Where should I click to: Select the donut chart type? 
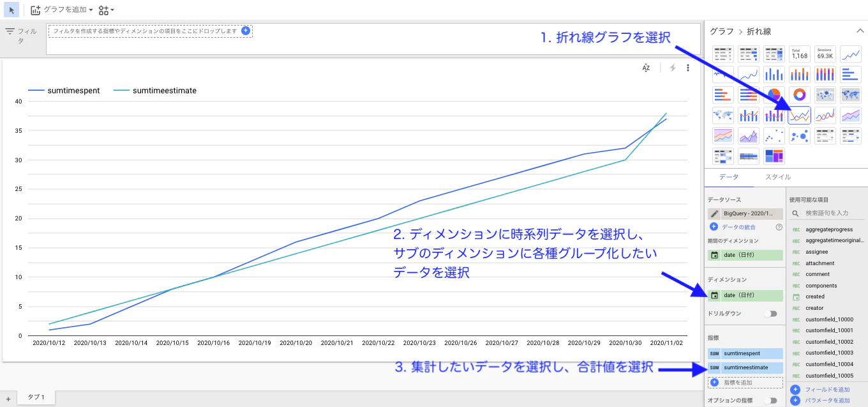click(x=800, y=95)
